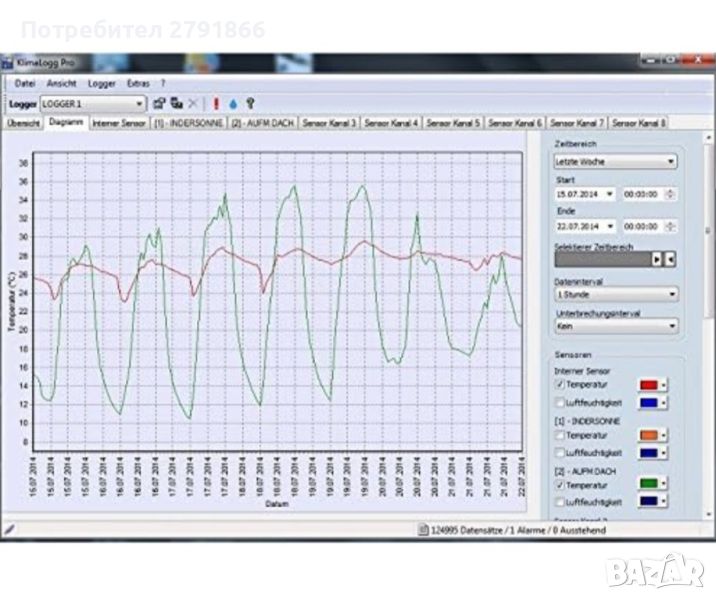Open the Extras menu
This screenshot has width=716, height=600.
139,84
